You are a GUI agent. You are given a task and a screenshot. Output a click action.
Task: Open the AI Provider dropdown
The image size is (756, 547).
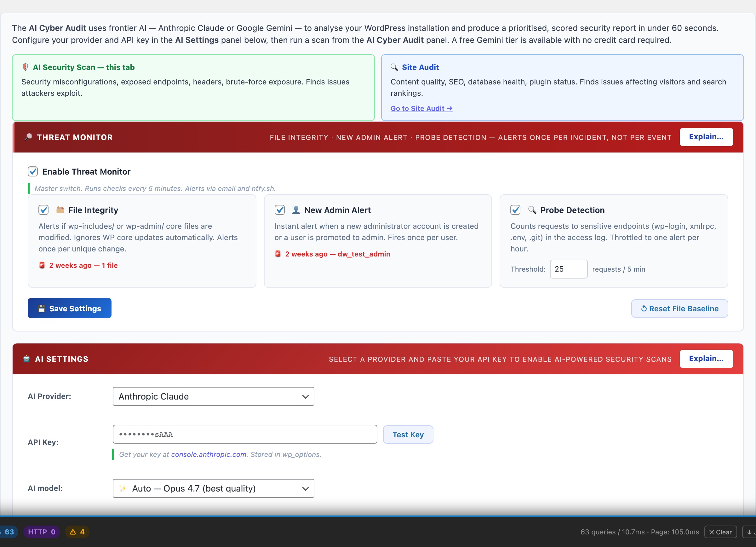(x=213, y=396)
